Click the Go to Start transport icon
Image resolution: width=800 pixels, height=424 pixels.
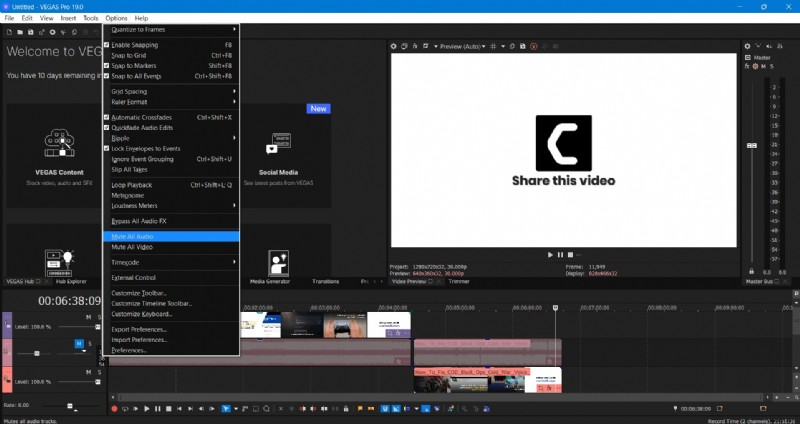click(x=179, y=409)
